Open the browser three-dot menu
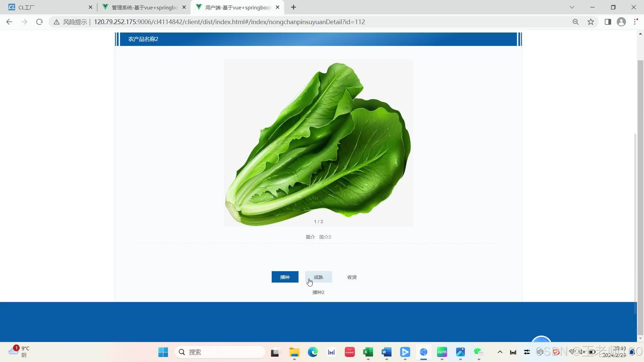 click(635, 22)
